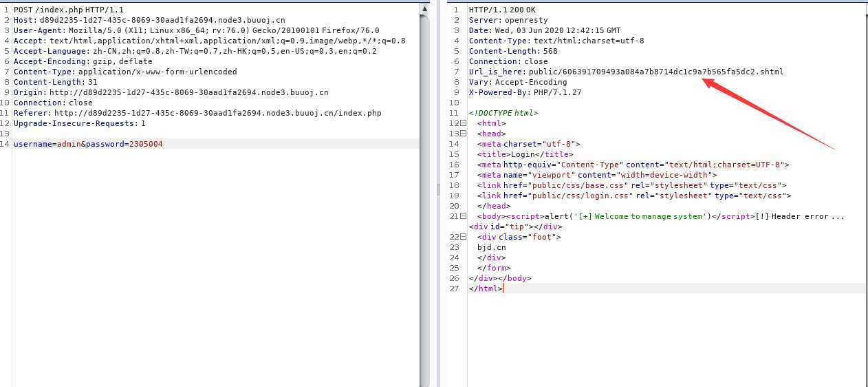868x387 pixels.
Task: Click the Origin header line
Action: tap(171, 92)
